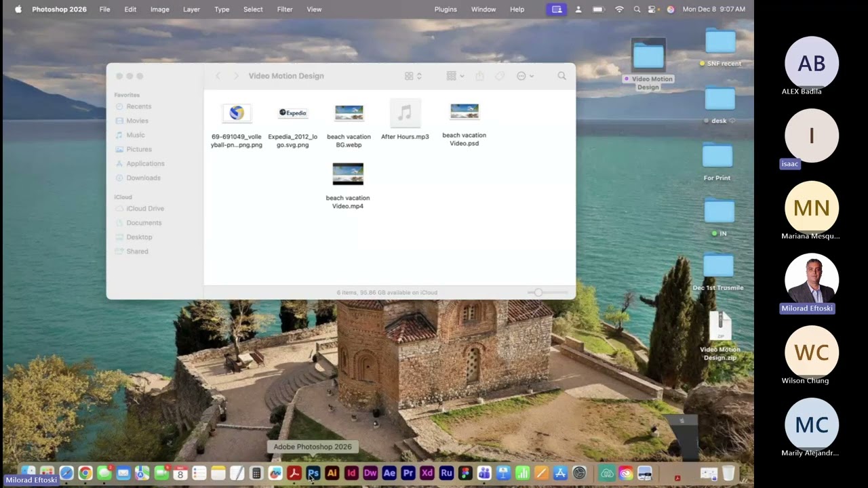The width and height of the screenshot is (868, 488).
Task: Open the Trash in the dock
Action: (x=728, y=473)
